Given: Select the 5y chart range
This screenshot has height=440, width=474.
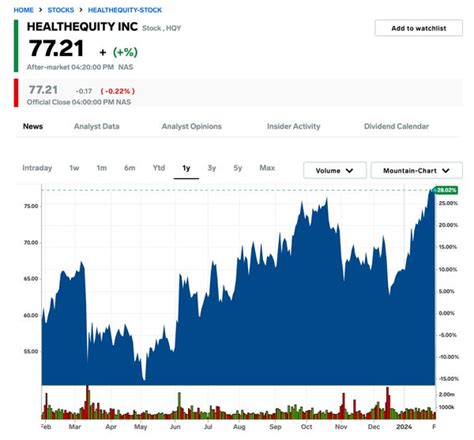Looking at the screenshot, I should (x=237, y=168).
